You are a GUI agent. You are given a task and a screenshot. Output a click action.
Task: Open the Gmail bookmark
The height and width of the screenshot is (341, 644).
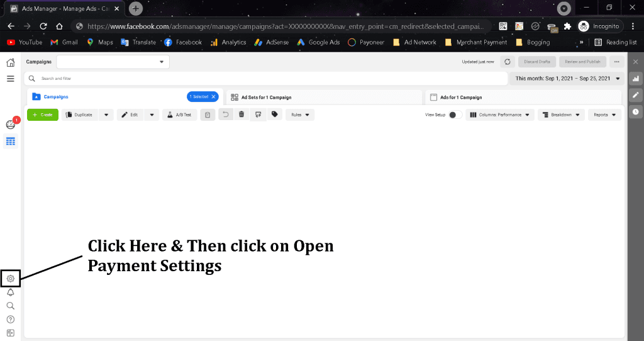coord(64,42)
